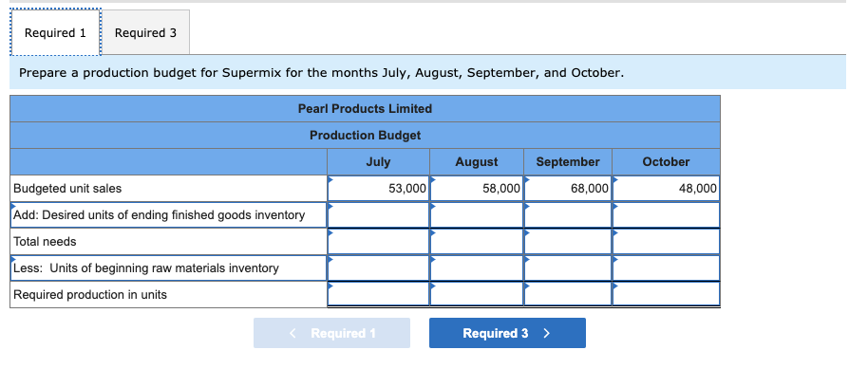868x387 pixels.
Task: Open the 'Less: Units of beginning raw materials' label dropdown
Action: point(168,268)
